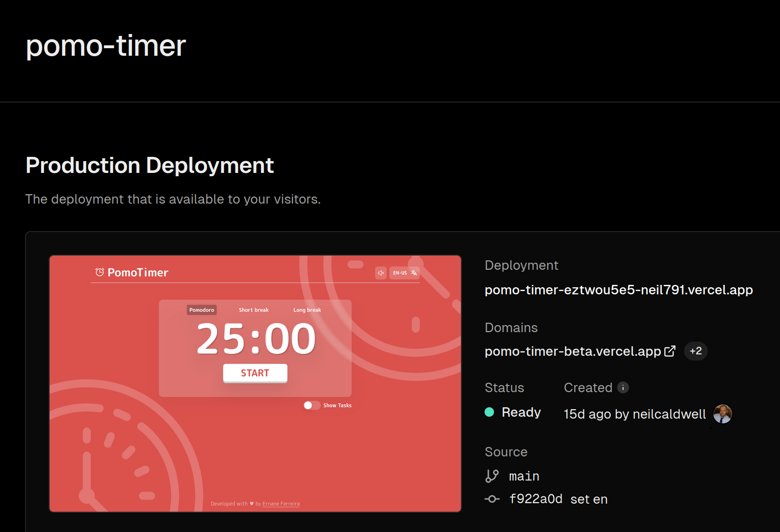Open commit hash f922a0d
Image resolution: width=780 pixels, height=532 pixels.
click(536, 499)
